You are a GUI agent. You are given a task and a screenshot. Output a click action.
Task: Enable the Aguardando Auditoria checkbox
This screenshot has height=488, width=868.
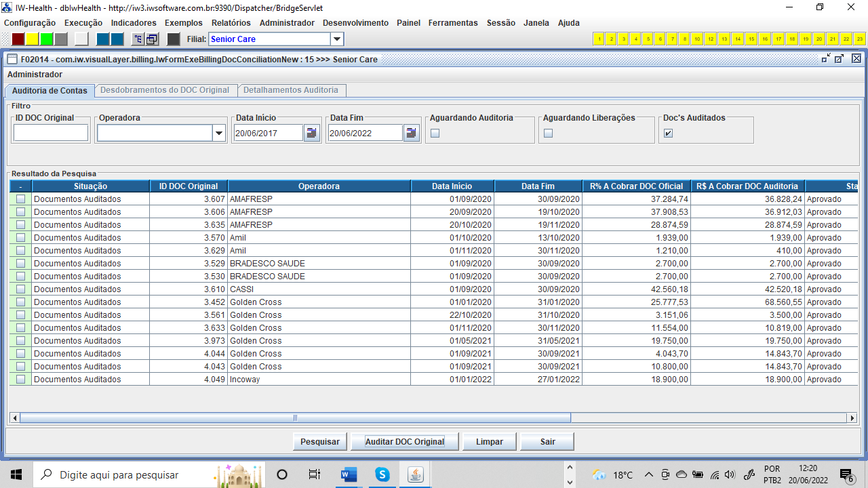coord(435,133)
